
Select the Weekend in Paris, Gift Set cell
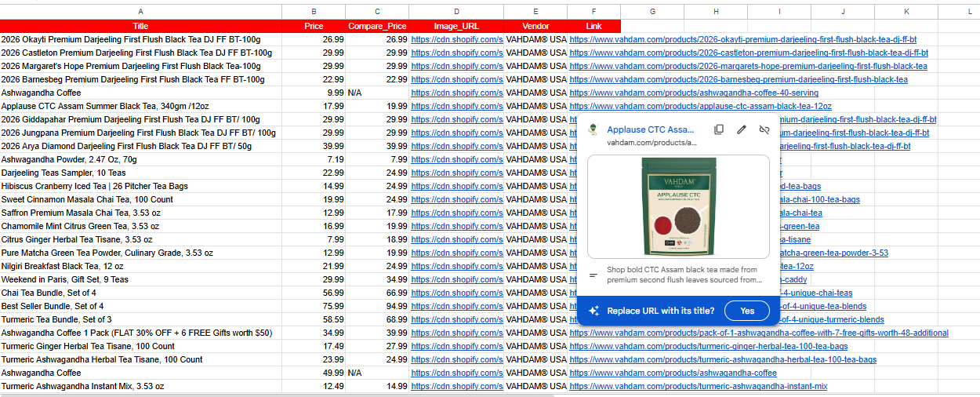coord(140,279)
